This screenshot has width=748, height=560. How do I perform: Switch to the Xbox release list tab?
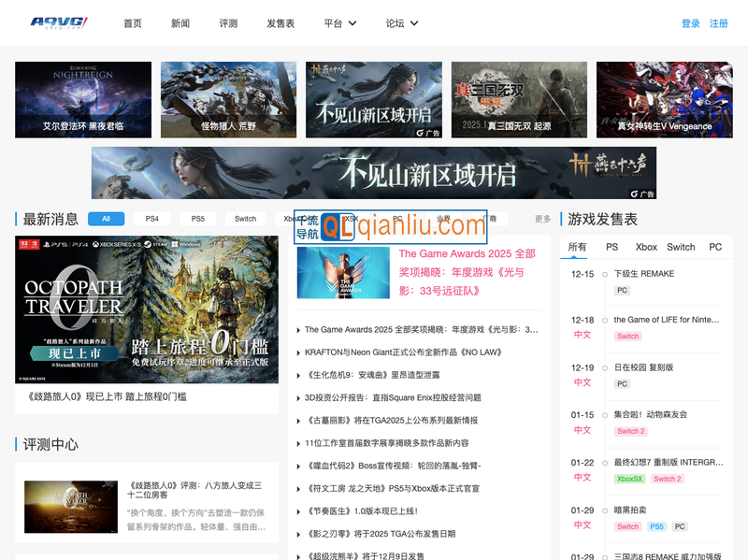(x=646, y=247)
